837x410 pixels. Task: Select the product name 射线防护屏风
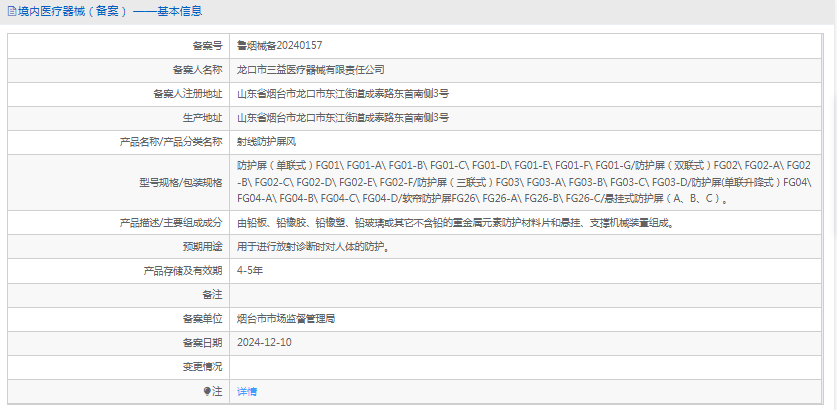266,142
